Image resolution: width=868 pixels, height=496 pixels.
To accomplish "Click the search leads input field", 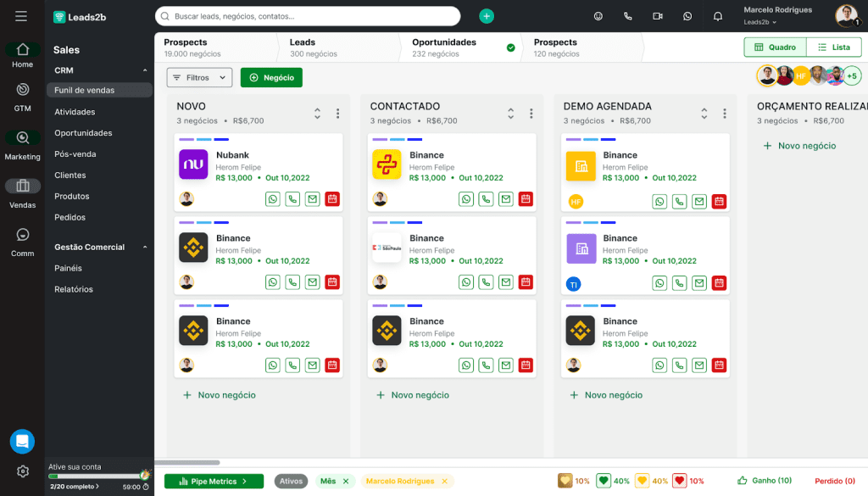I will click(308, 16).
